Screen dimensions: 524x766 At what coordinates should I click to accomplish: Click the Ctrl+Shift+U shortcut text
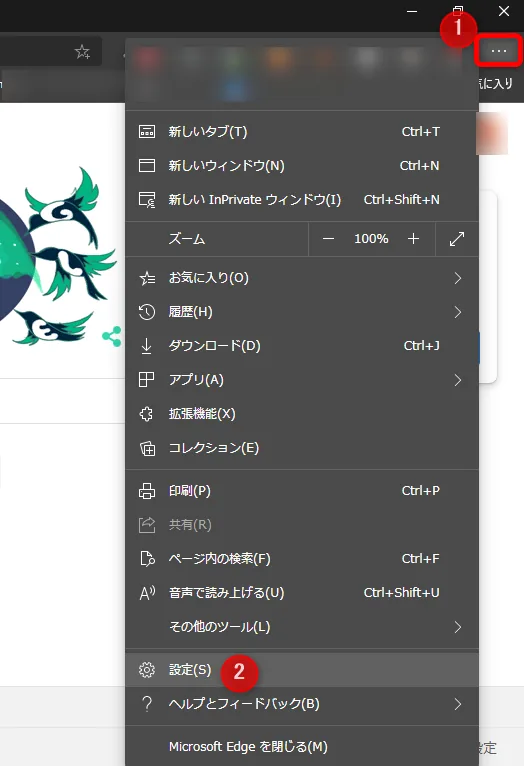401,593
